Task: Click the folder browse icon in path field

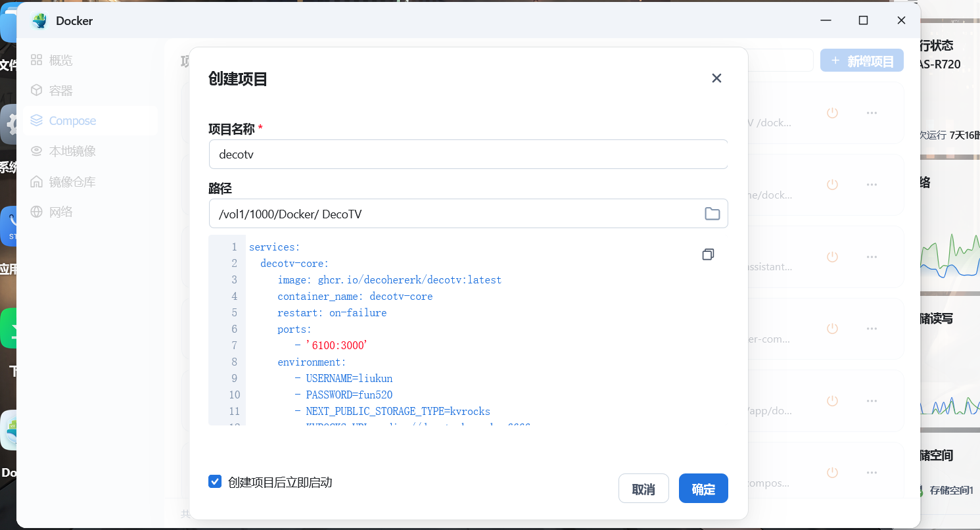Action: (712, 214)
